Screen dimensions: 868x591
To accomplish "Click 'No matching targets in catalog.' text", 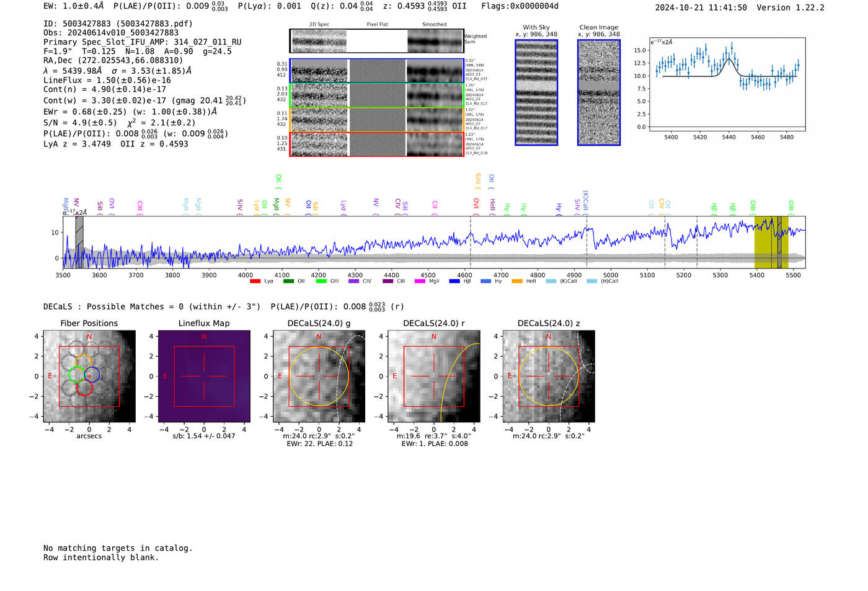I will click(118, 548).
